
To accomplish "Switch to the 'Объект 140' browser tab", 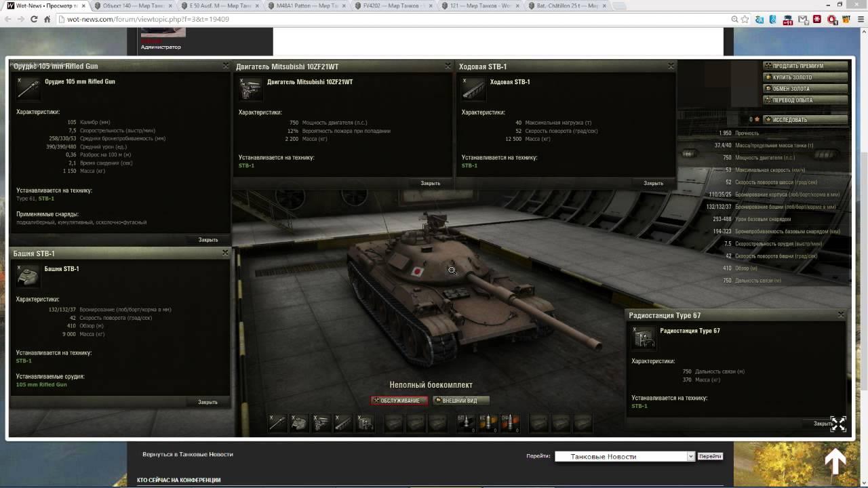I will pyautogui.click(x=129, y=6).
